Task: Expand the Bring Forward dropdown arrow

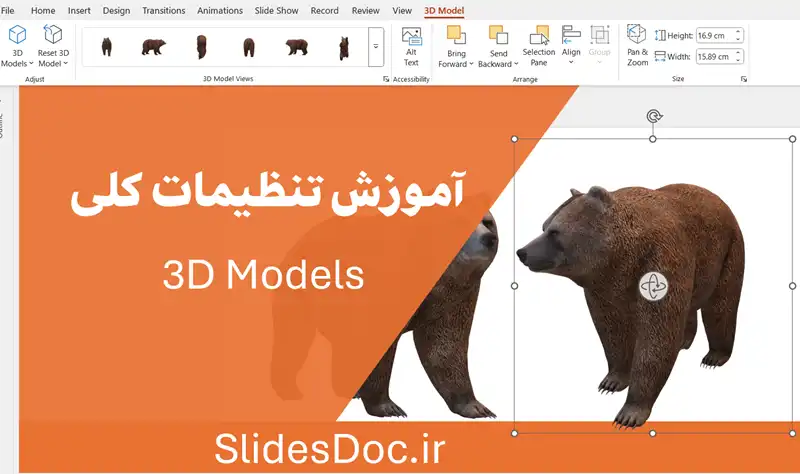Action: tap(471, 64)
